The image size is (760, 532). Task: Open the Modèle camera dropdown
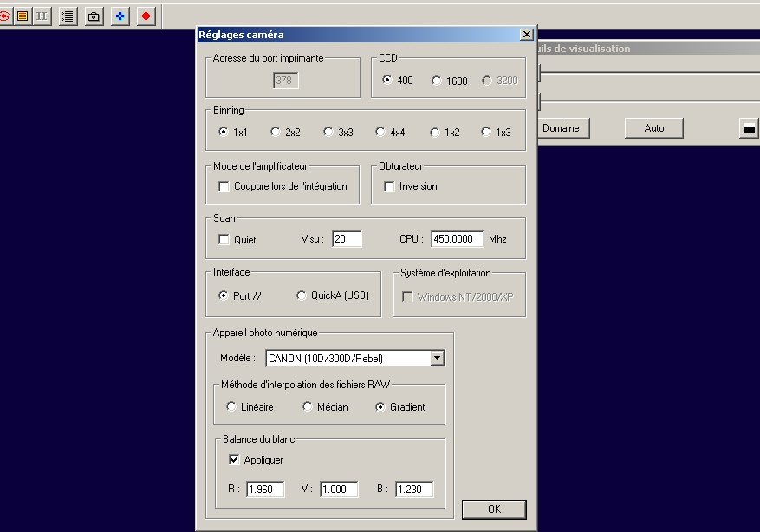coord(437,358)
